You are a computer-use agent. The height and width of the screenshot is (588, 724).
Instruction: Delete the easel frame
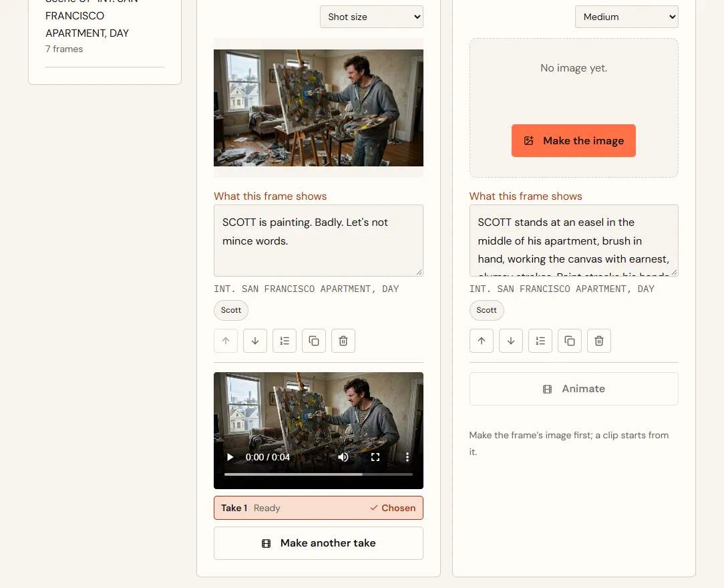pyautogui.click(x=599, y=341)
